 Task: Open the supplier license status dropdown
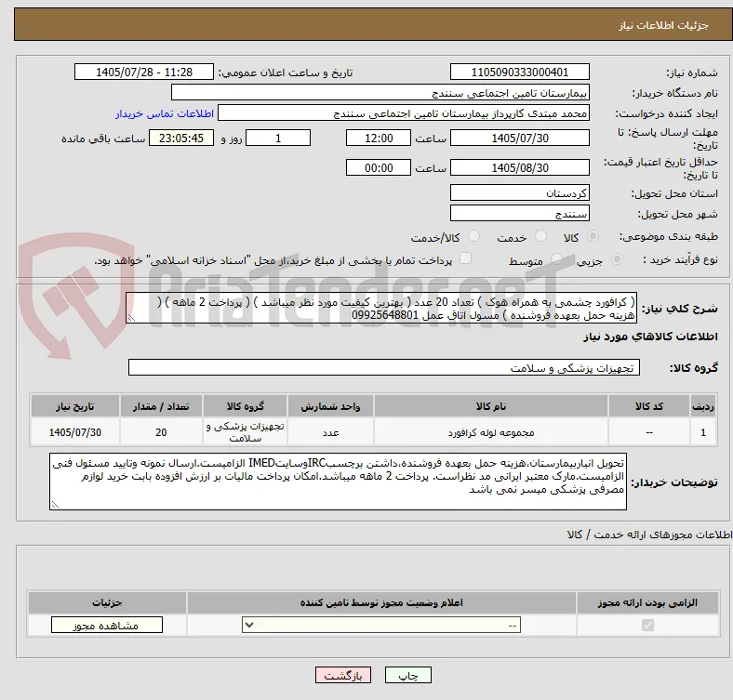point(381,625)
